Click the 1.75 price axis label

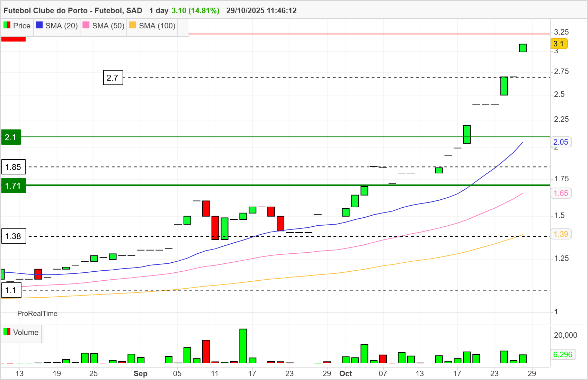561,179
